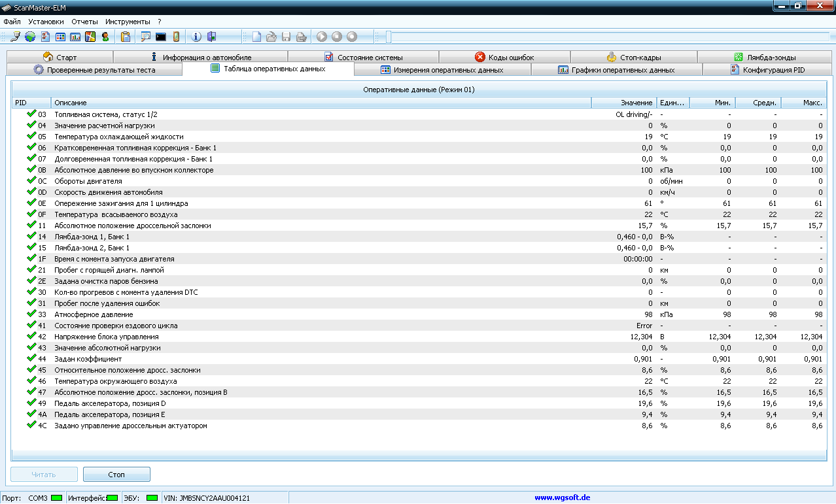Click the round play button in toolbar

pyautogui.click(x=322, y=37)
